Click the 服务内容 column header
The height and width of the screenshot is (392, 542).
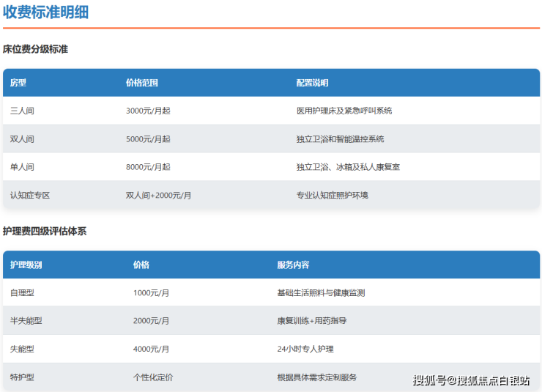(293, 265)
